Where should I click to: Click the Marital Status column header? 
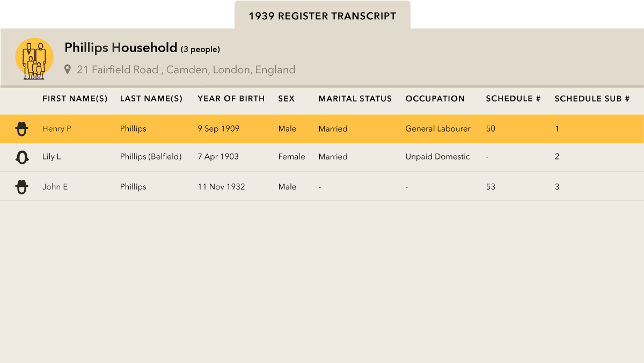point(355,99)
